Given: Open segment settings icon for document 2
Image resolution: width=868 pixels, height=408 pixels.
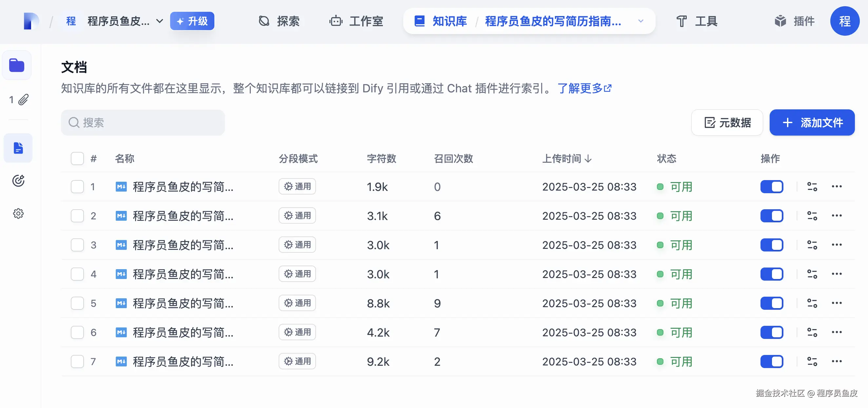Looking at the screenshot, I should coord(812,216).
